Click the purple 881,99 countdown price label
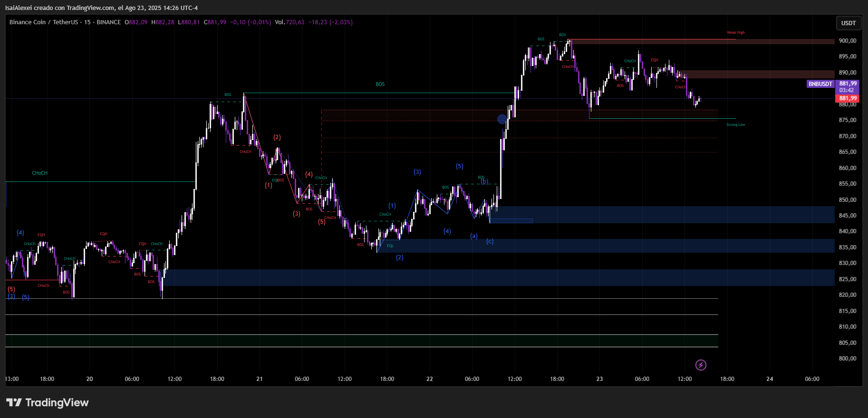The width and height of the screenshot is (868, 418). pos(847,86)
